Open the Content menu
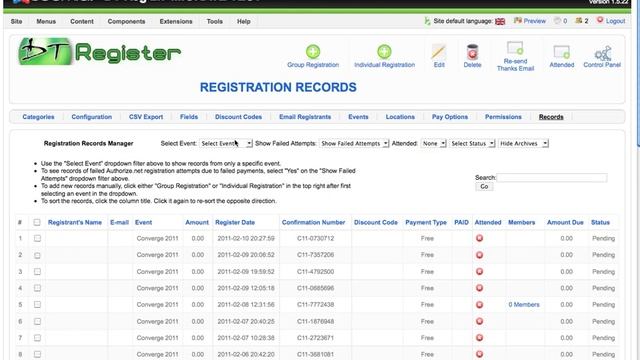Image resolution: width=640 pixels, height=360 pixels. click(x=82, y=22)
